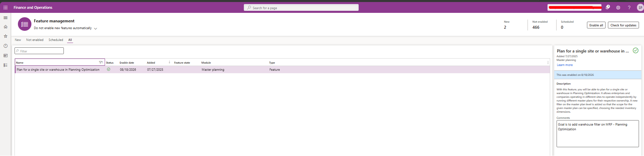The image size is (644, 156).
Task: Click 'Master planning' text in details pane
Action: point(566,60)
